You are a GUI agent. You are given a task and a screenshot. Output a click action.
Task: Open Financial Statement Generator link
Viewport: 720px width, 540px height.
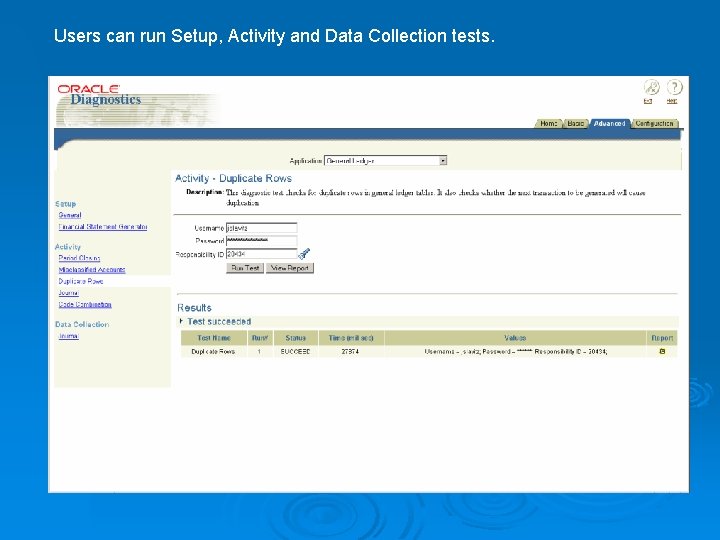(103, 227)
